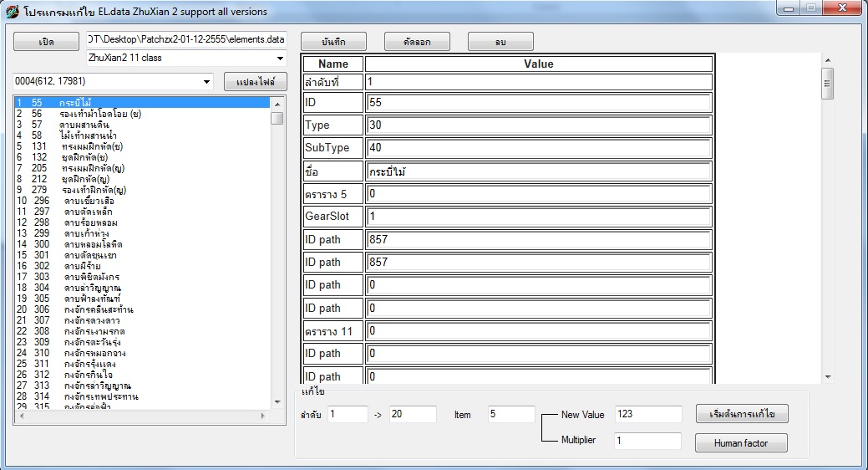The width and height of the screenshot is (868, 470).
Task: Click the คัดลอก (Copy) button
Action: click(x=417, y=42)
